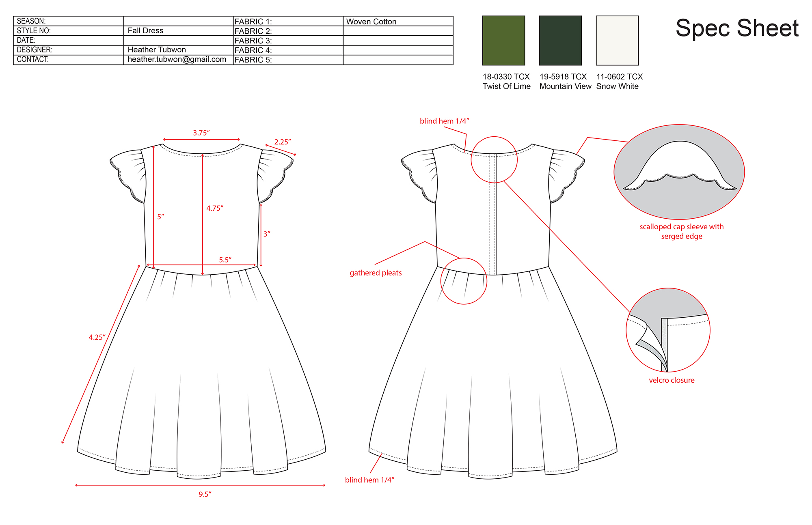Click the gathered pleats label

(376, 273)
